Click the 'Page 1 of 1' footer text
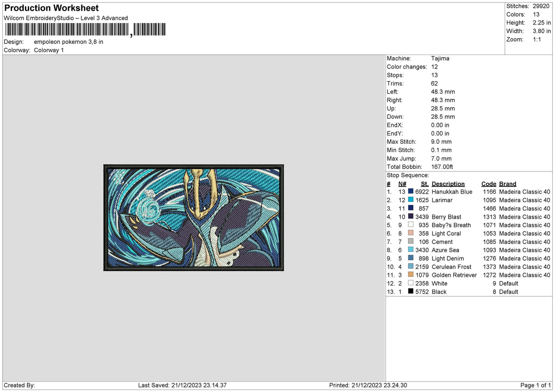 [536, 385]
